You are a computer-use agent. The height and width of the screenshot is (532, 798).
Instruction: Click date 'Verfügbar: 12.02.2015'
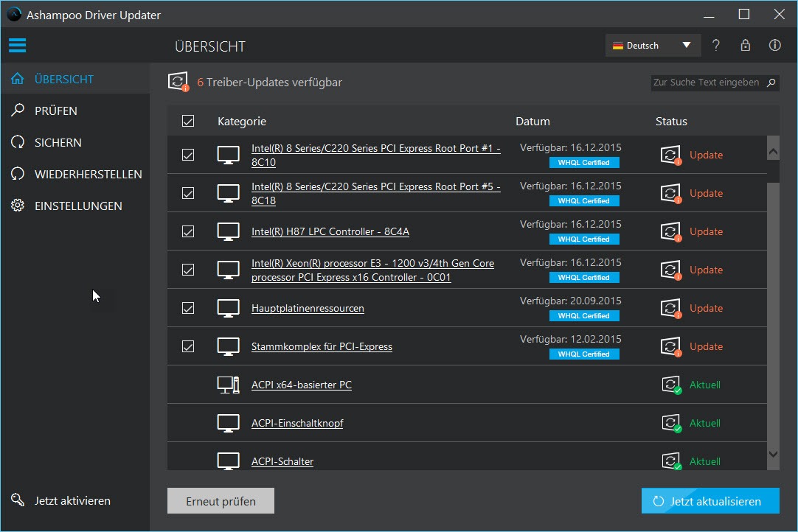coord(571,339)
